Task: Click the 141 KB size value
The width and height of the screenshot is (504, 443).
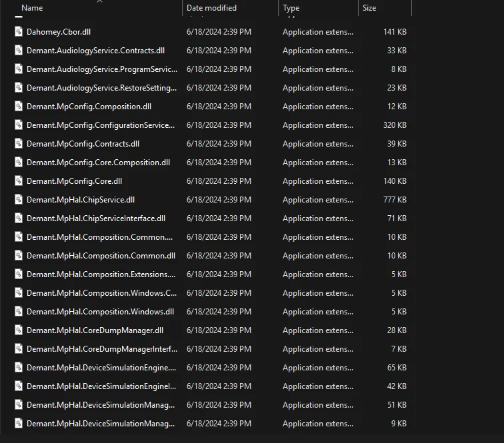Action: pyautogui.click(x=395, y=32)
